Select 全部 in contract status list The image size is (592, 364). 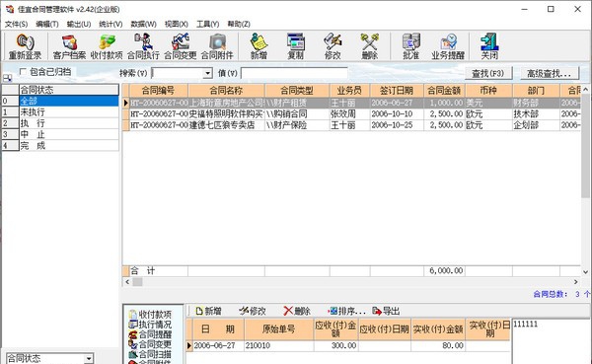click(69, 101)
